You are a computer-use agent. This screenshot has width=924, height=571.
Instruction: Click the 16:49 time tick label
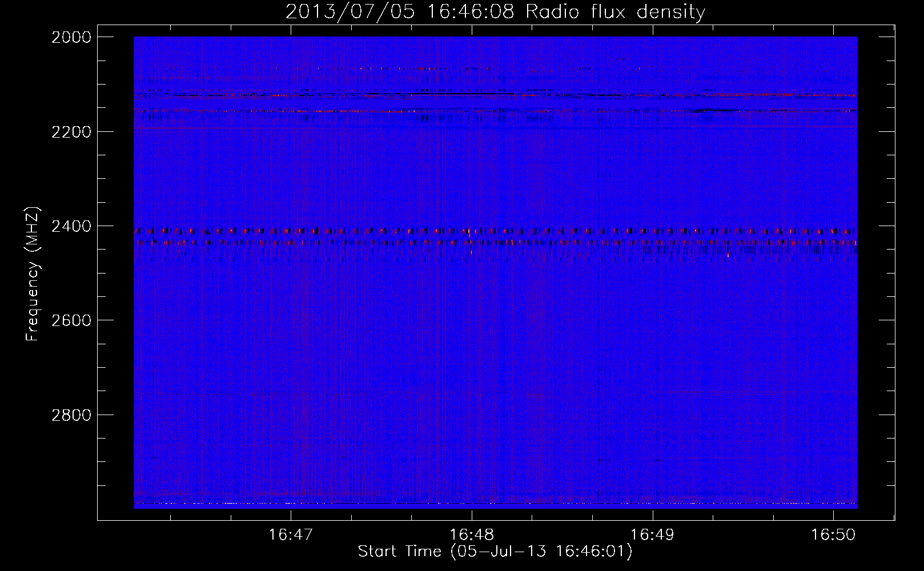[x=652, y=534]
